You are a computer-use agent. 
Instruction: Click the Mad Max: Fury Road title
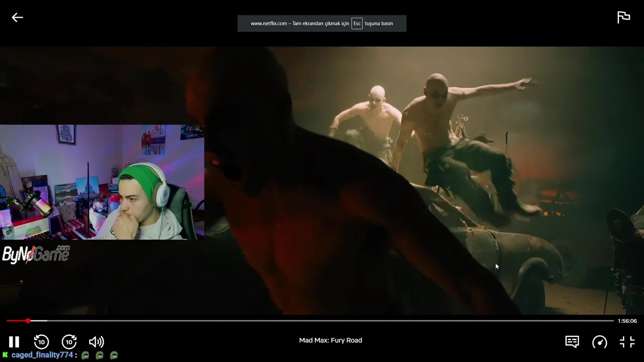(331, 340)
